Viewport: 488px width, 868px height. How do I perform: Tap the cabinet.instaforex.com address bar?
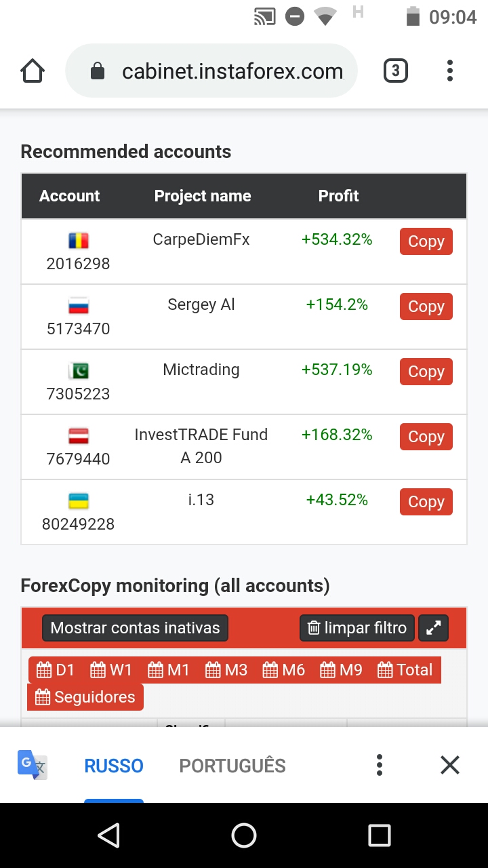[211, 71]
